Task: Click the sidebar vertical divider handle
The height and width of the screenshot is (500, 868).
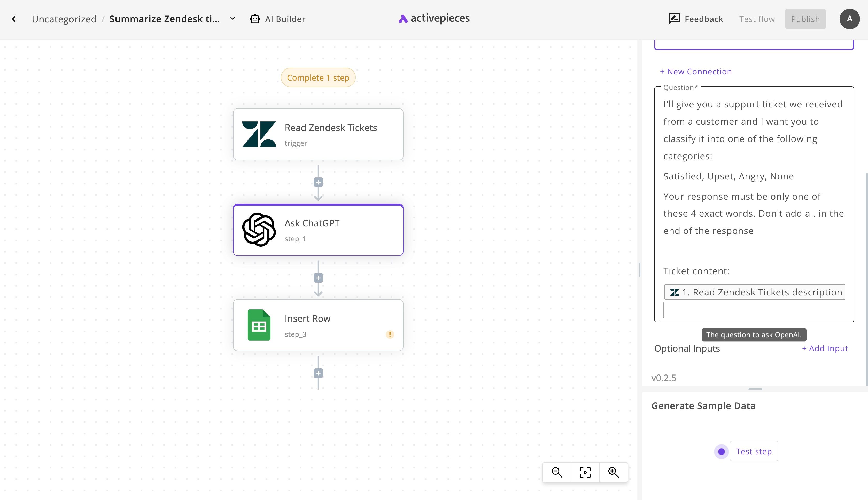Action: pyautogui.click(x=639, y=270)
